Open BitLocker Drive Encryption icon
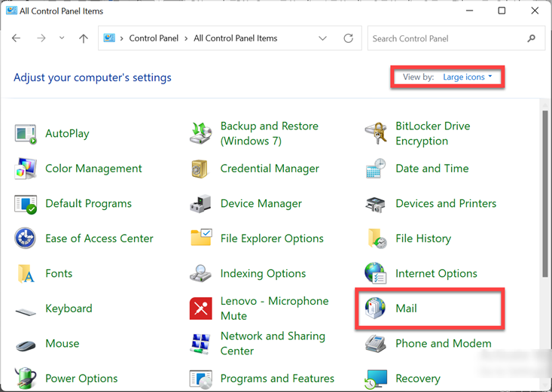Screen dimensions: 552x392 point(376,134)
